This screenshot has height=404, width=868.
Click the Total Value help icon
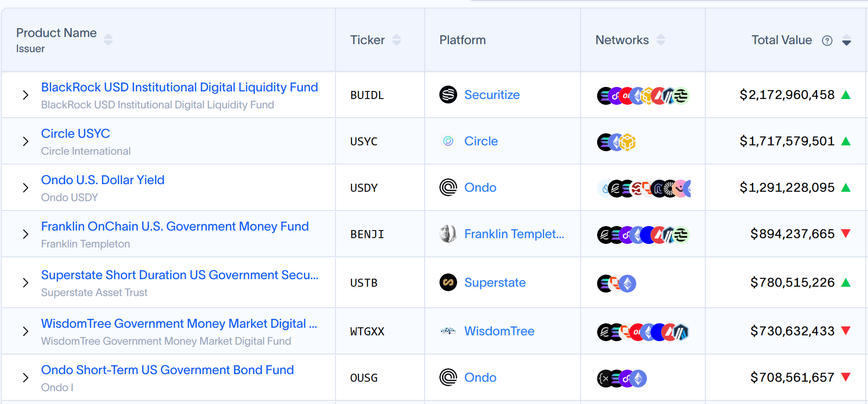pyautogui.click(x=827, y=41)
